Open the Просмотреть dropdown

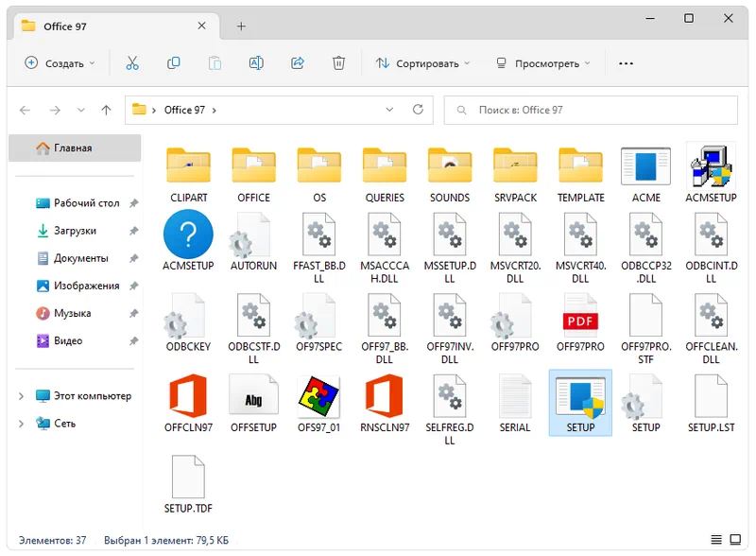click(x=542, y=63)
